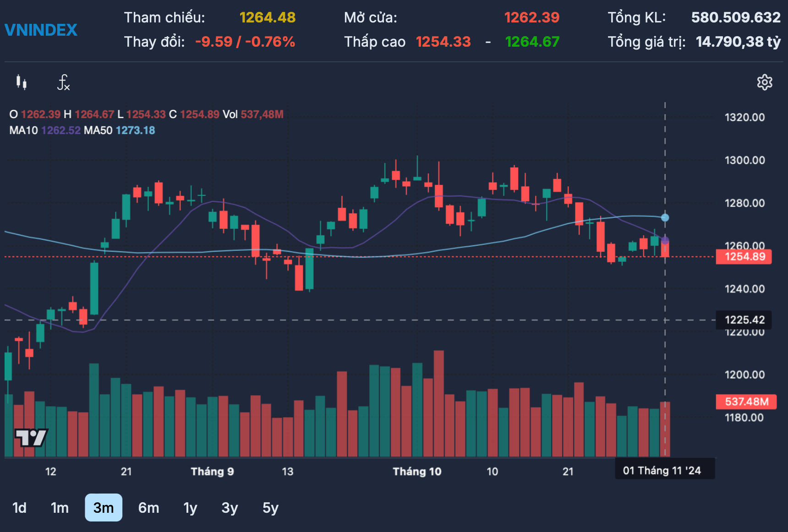This screenshot has height=532, width=788.
Task: Click the Thay đổi value -9.59 / -0.76%
Action: tap(245, 42)
